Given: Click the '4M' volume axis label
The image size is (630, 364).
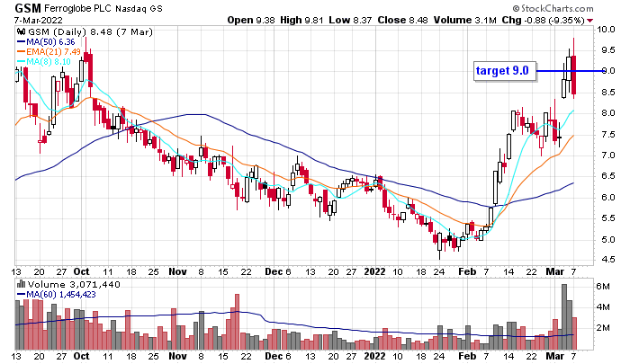Looking at the screenshot, I should point(603,307).
